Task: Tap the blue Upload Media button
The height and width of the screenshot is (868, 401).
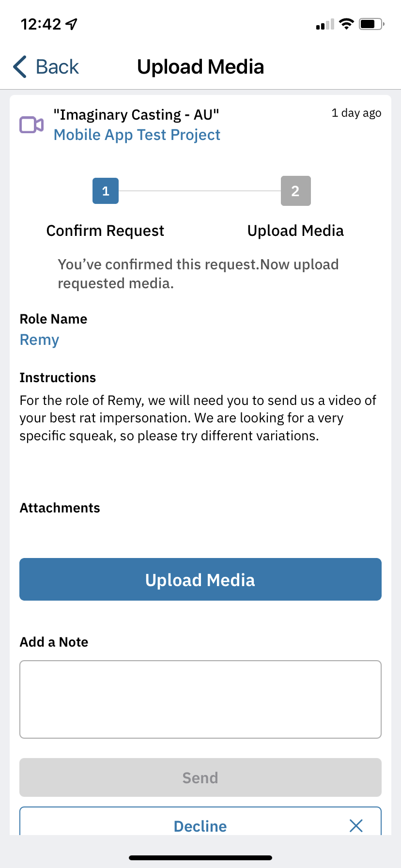Action: tap(200, 579)
